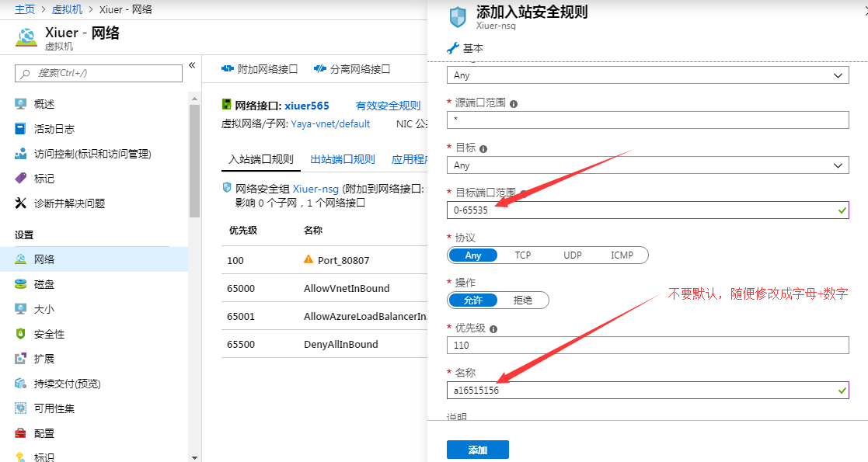Click the Networking (网络) sidebar icon
The image size is (868, 462).
20,259
